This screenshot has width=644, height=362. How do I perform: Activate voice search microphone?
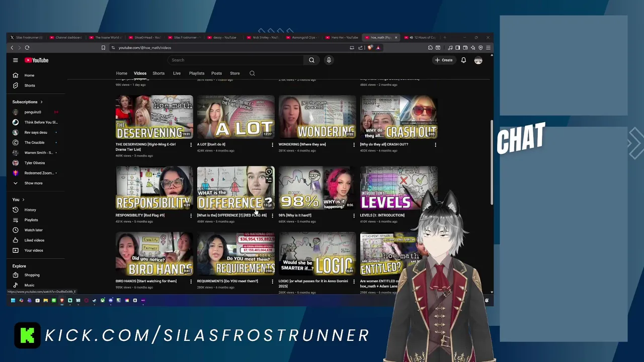tap(329, 60)
